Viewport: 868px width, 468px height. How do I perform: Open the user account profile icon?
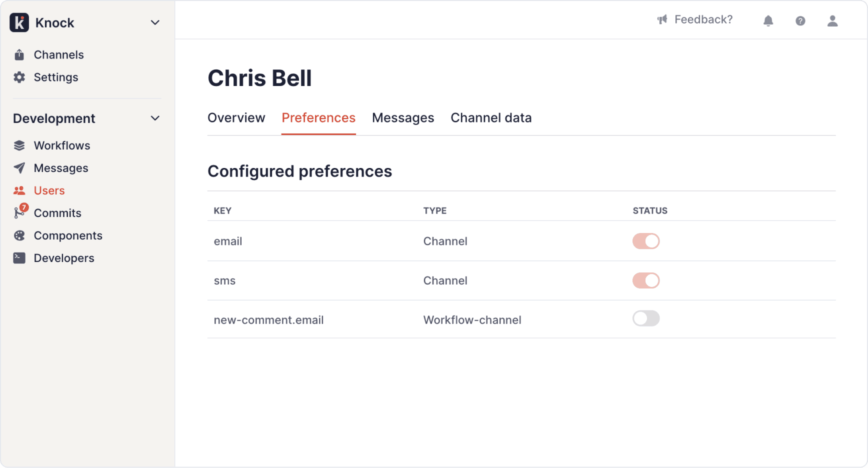(832, 20)
